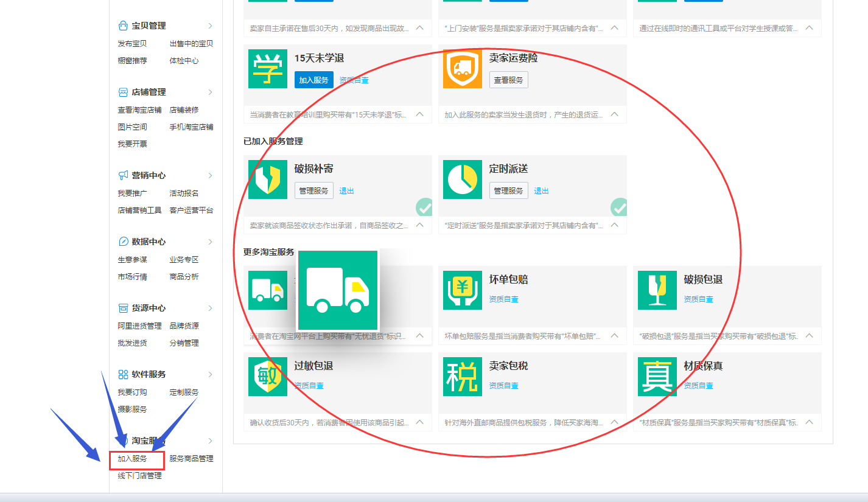
Task: Click the blue 加入服务 button for 15天未学退
Action: [x=313, y=80]
